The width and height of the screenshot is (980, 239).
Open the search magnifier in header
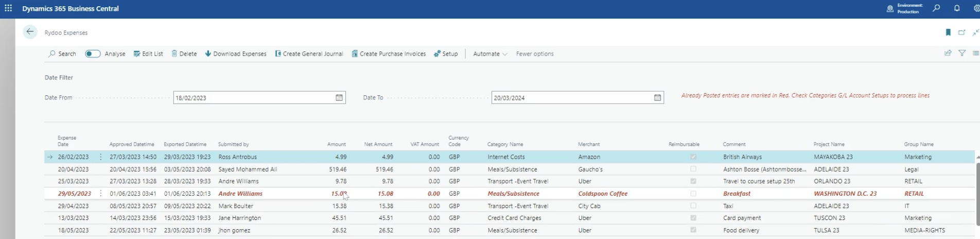[x=936, y=8]
